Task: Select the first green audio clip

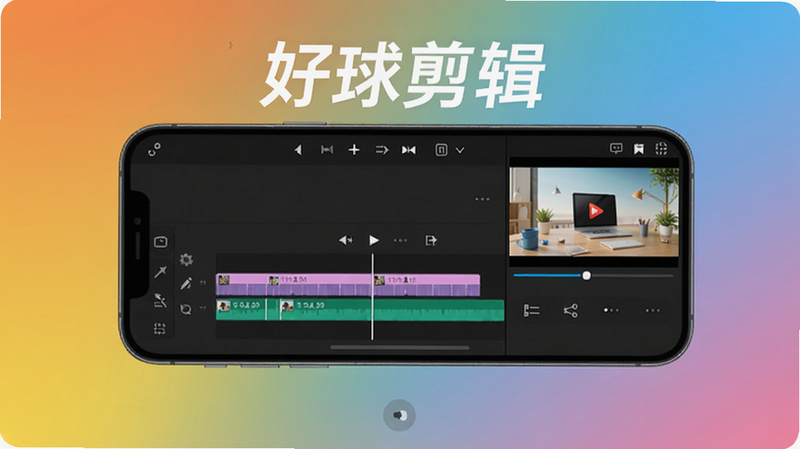Action: click(x=241, y=310)
